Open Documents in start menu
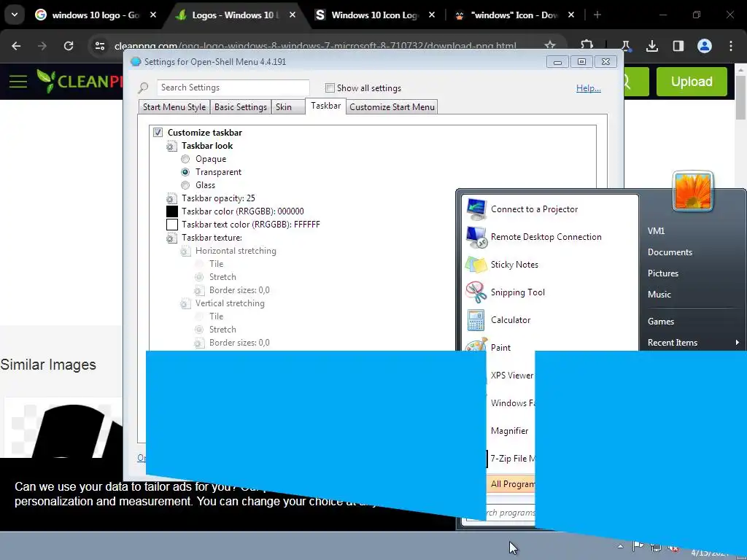 [670, 252]
